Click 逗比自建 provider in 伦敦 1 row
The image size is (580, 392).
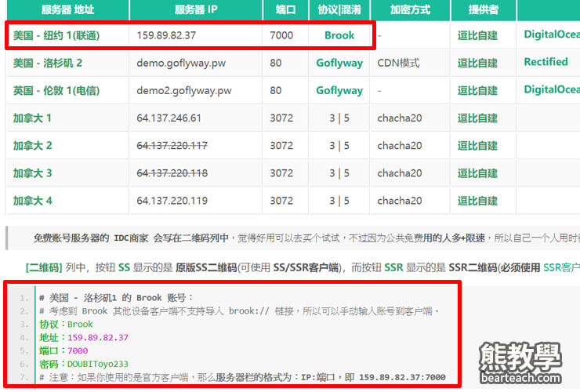[x=477, y=91]
